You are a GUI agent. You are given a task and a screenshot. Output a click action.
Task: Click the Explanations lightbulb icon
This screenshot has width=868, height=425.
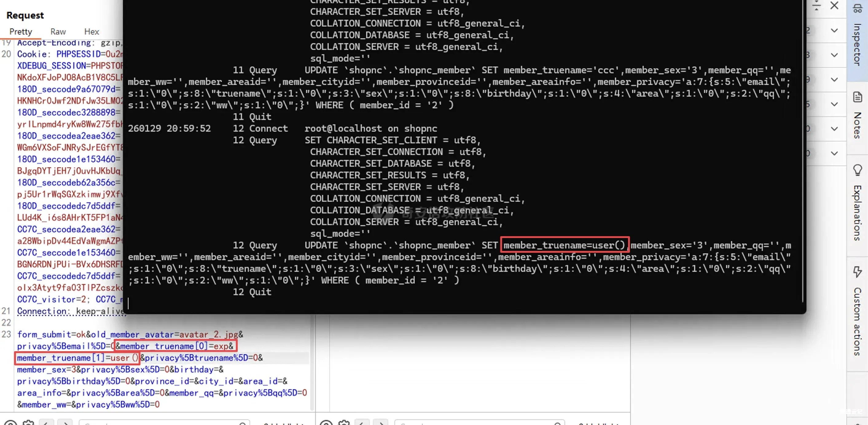point(857,170)
